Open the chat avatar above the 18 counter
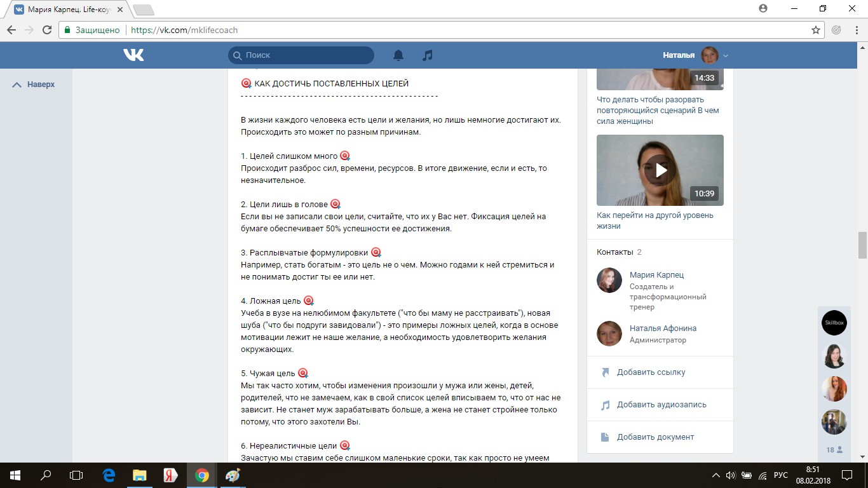The width and height of the screenshot is (868, 488). (834, 422)
